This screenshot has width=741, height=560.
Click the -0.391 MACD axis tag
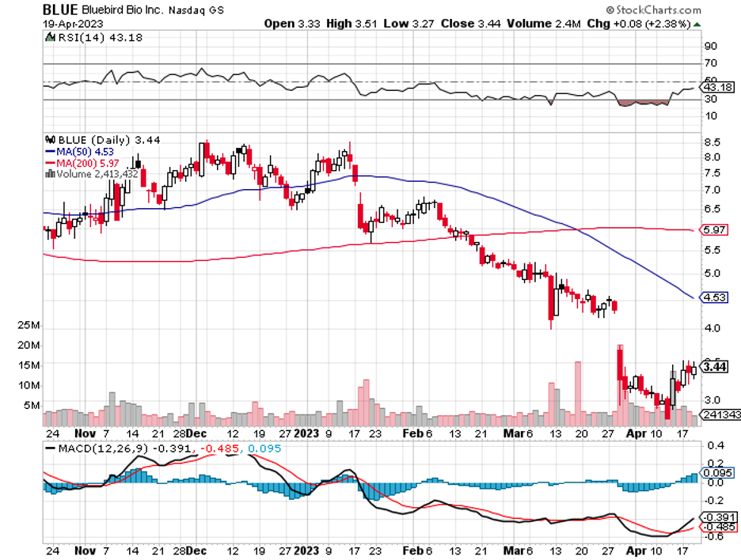720,517
